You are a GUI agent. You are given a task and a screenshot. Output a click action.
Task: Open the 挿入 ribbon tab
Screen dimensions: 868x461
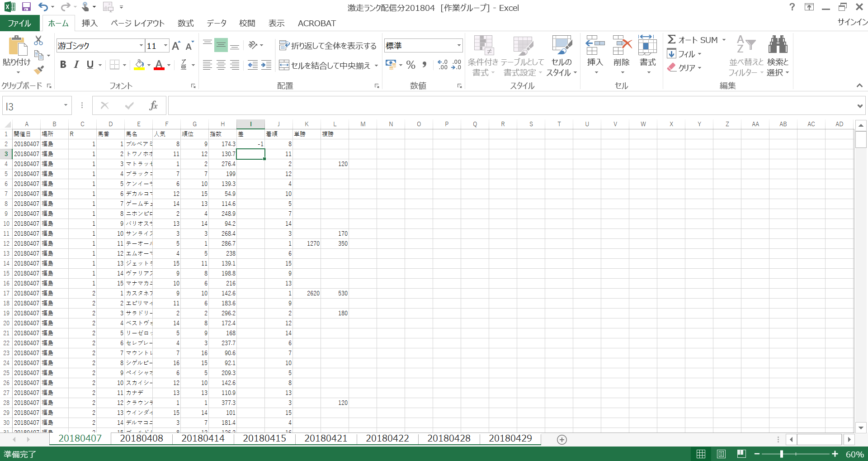click(x=90, y=23)
